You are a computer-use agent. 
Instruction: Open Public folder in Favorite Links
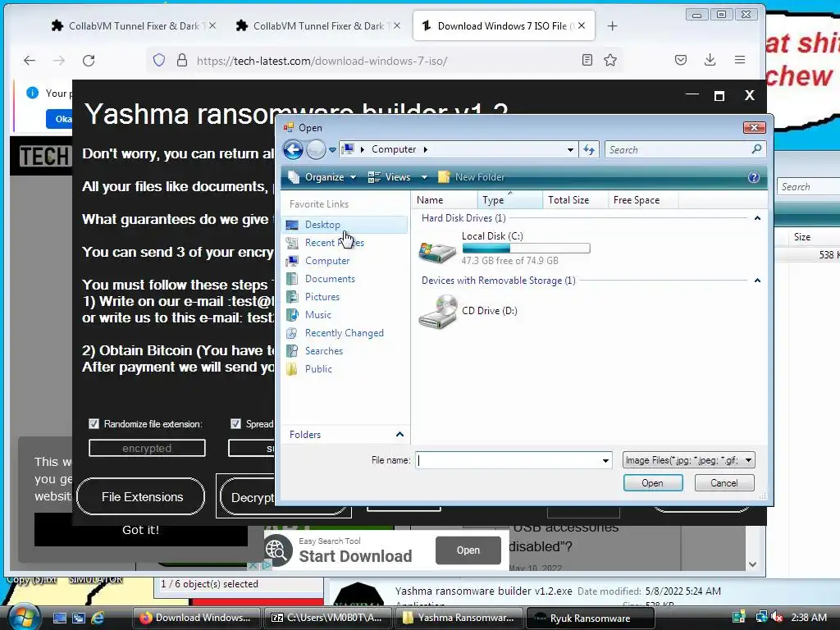(x=318, y=369)
